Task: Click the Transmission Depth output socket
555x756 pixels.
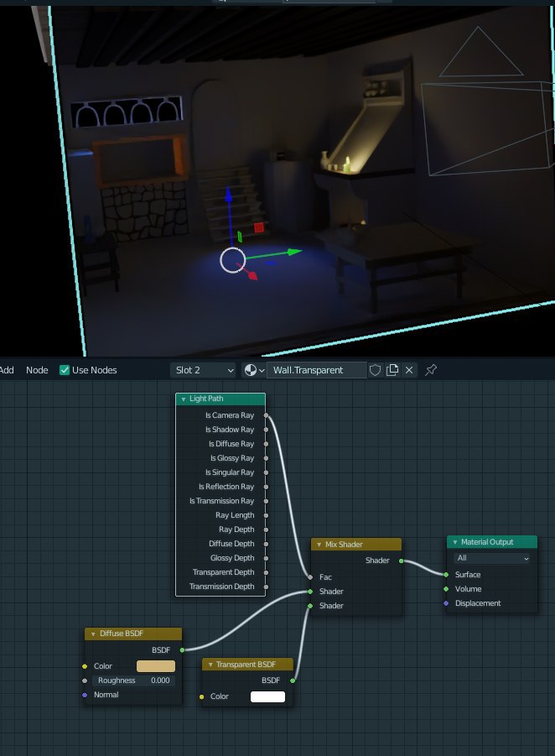Action: tap(266, 587)
